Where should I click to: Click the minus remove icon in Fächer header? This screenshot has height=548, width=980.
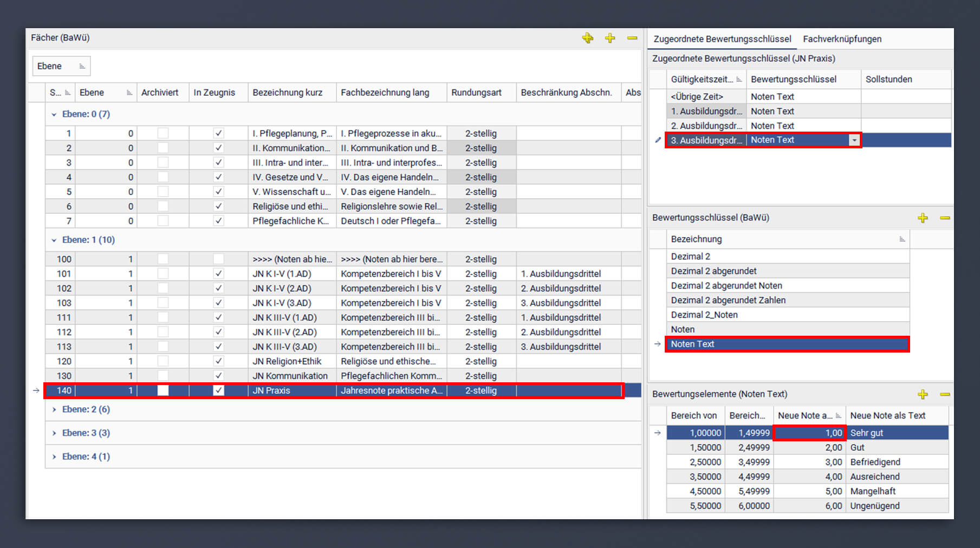point(632,38)
